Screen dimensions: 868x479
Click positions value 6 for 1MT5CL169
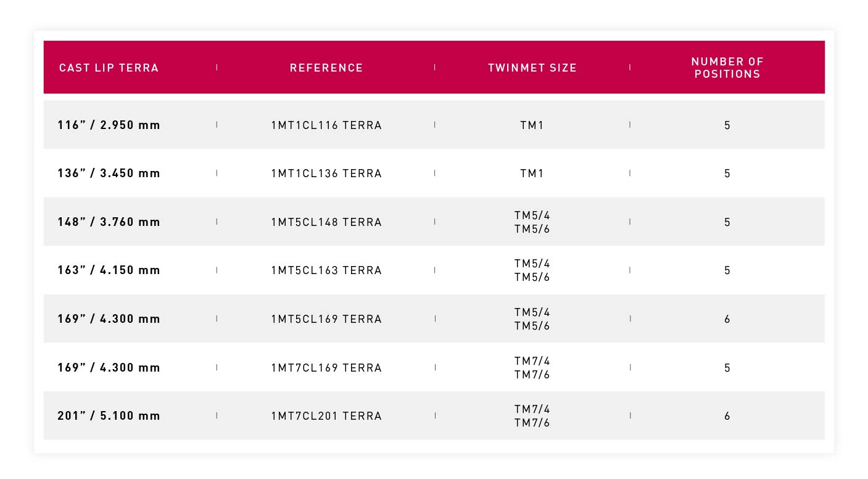click(x=727, y=319)
